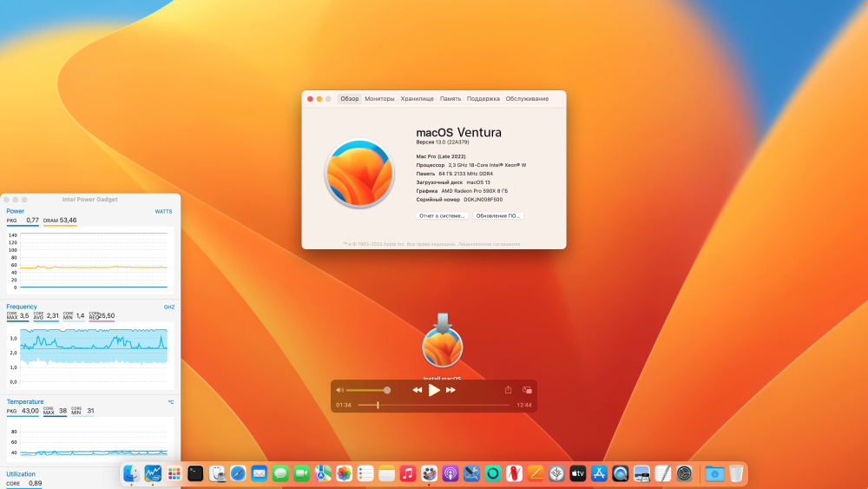
Task: Open Messages from the Dock
Action: (280, 473)
